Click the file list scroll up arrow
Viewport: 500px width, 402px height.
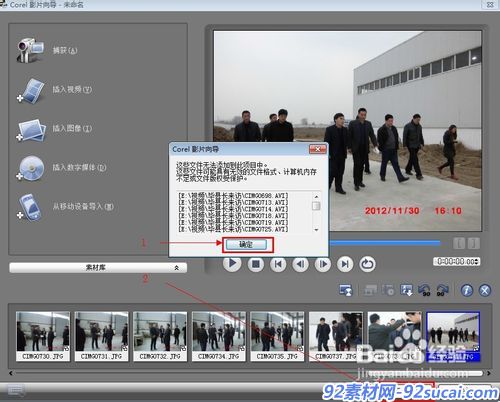[x=316, y=197]
